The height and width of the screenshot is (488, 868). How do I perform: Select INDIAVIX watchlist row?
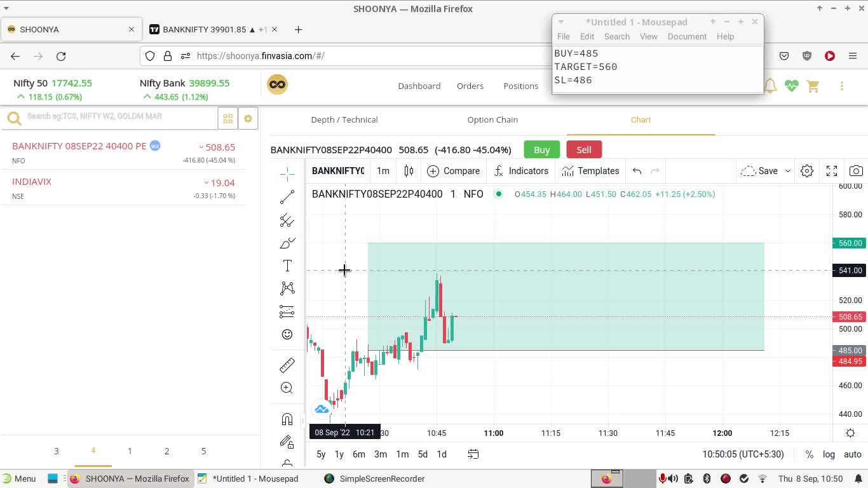click(124, 188)
